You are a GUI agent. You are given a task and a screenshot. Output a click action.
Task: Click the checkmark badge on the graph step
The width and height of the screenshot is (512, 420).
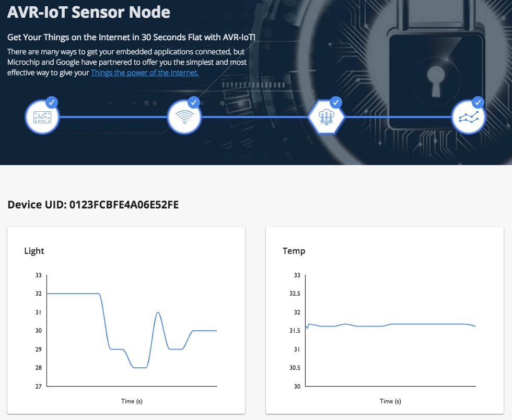(x=477, y=103)
